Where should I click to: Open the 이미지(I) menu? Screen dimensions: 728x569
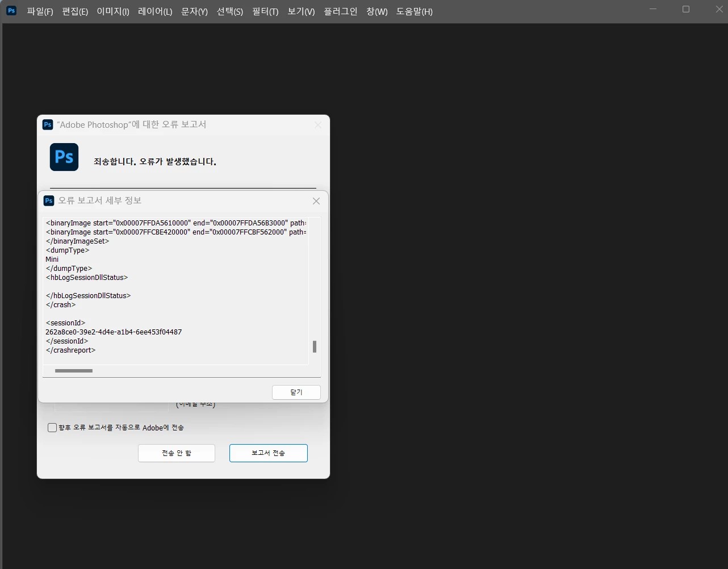click(x=113, y=11)
